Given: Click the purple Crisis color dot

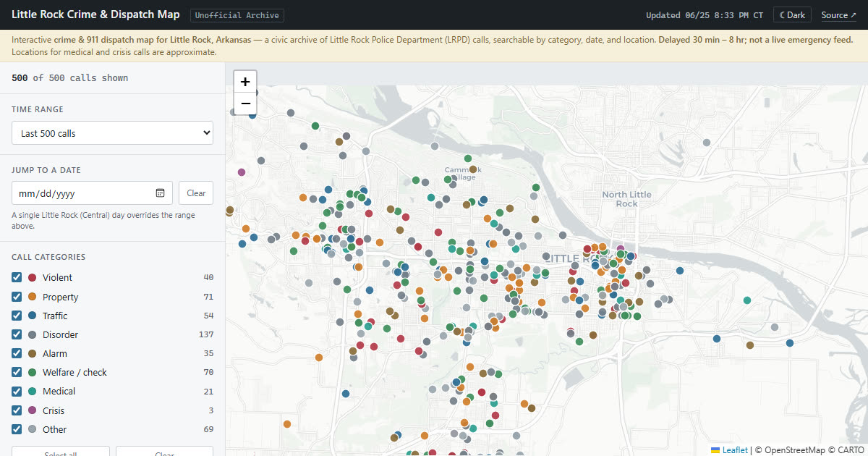Looking at the screenshot, I should pyautogui.click(x=33, y=410).
